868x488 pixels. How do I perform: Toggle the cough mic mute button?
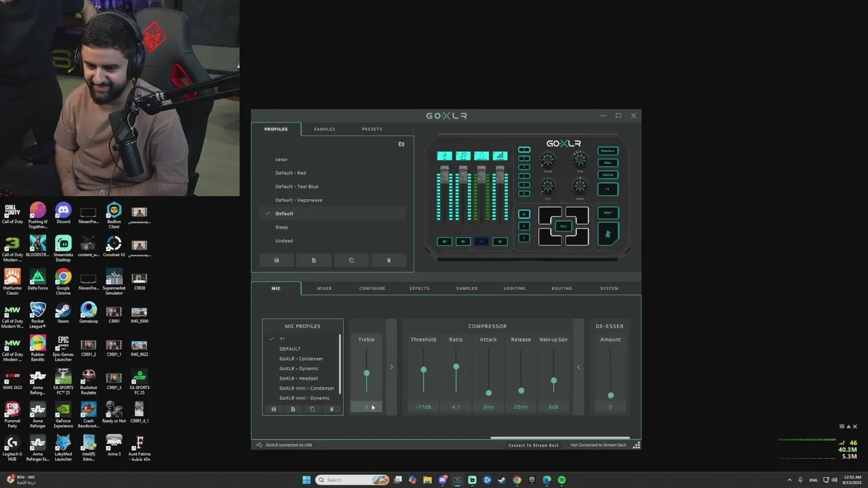(608, 235)
